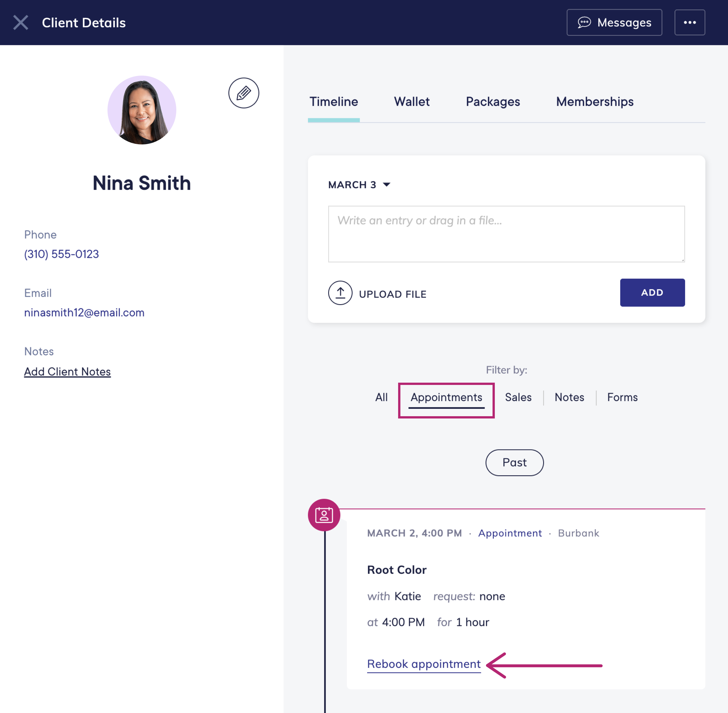Click the upload file arrow icon

click(x=340, y=293)
